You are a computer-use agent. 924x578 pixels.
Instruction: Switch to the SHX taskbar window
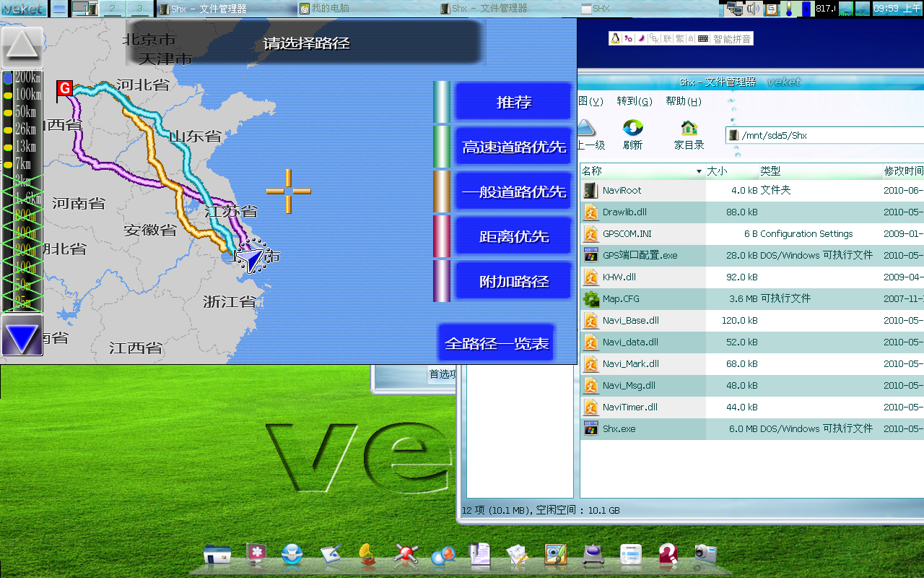pos(650,9)
